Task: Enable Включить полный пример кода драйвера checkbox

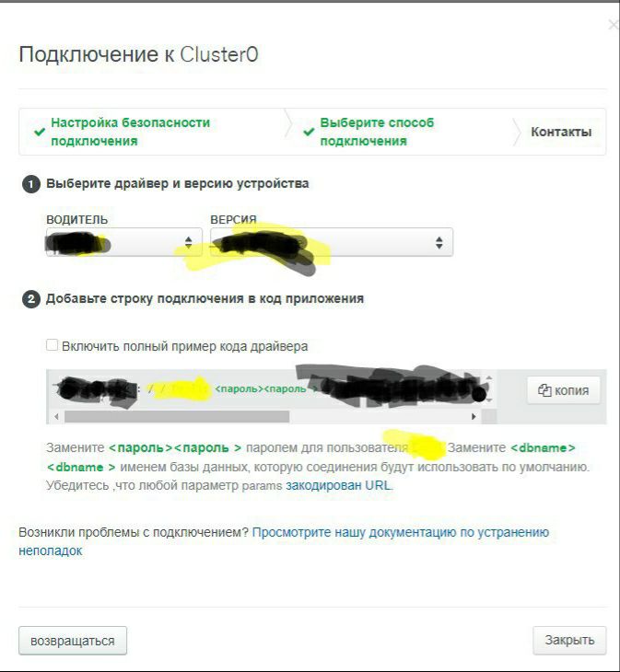Action: 52,345
